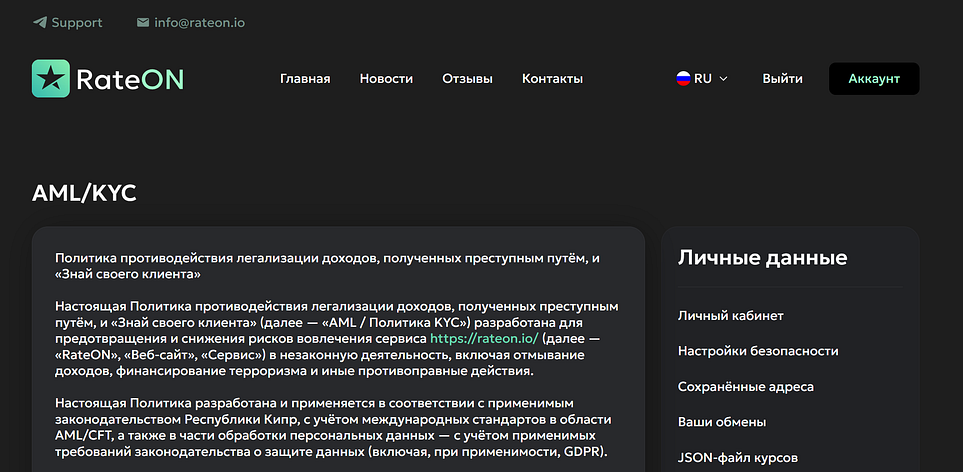Screen dimensions: 963x472
Task: Click the info@rateon.io email address
Action: point(199,22)
